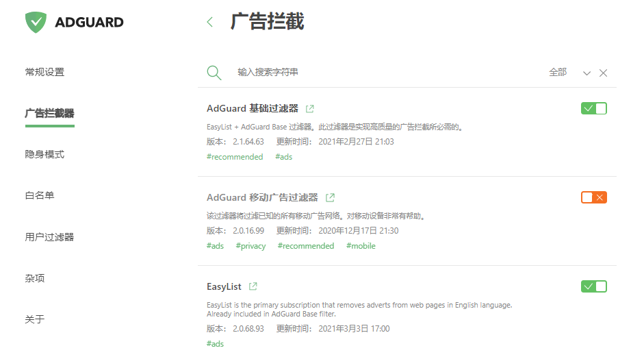The image size is (644, 359).
Task: Click the AdGuard shield logo
Action: click(36, 22)
